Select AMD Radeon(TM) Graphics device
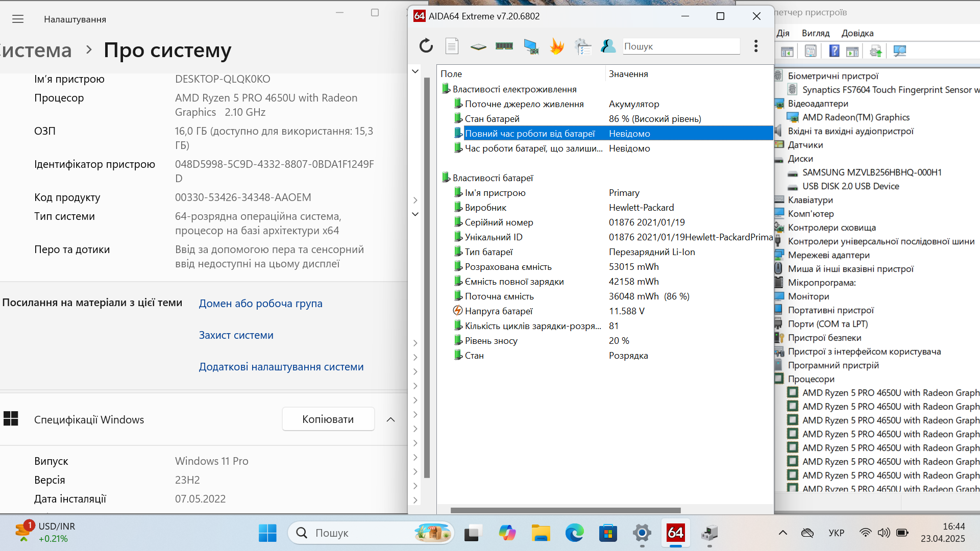Viewport: 980px width, 551px height. click(856, 117)
